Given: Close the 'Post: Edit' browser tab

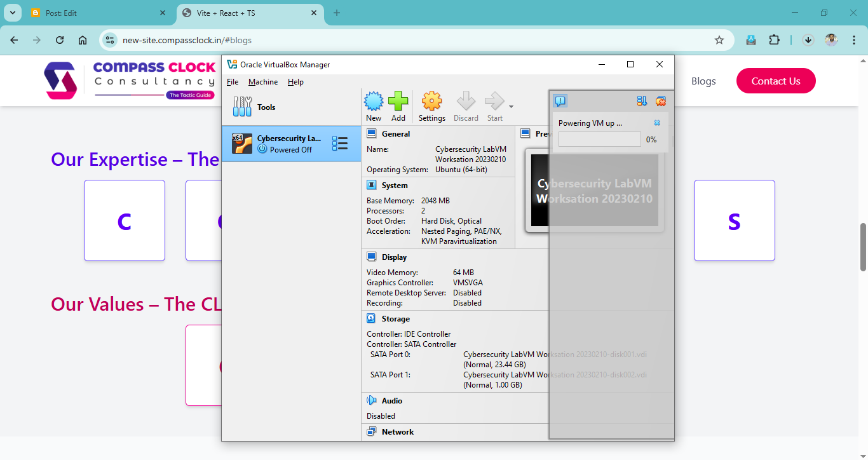Looking at the screenshot, I should (x=163, y=13).
